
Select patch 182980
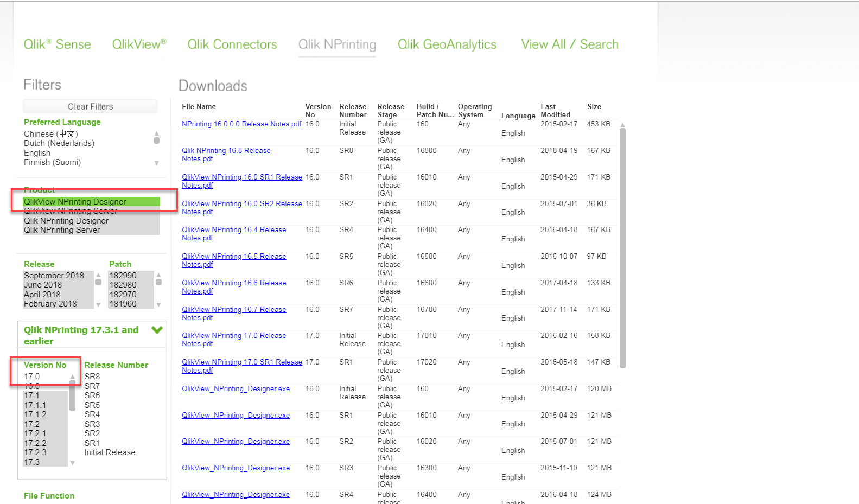(x=131, y=285)
